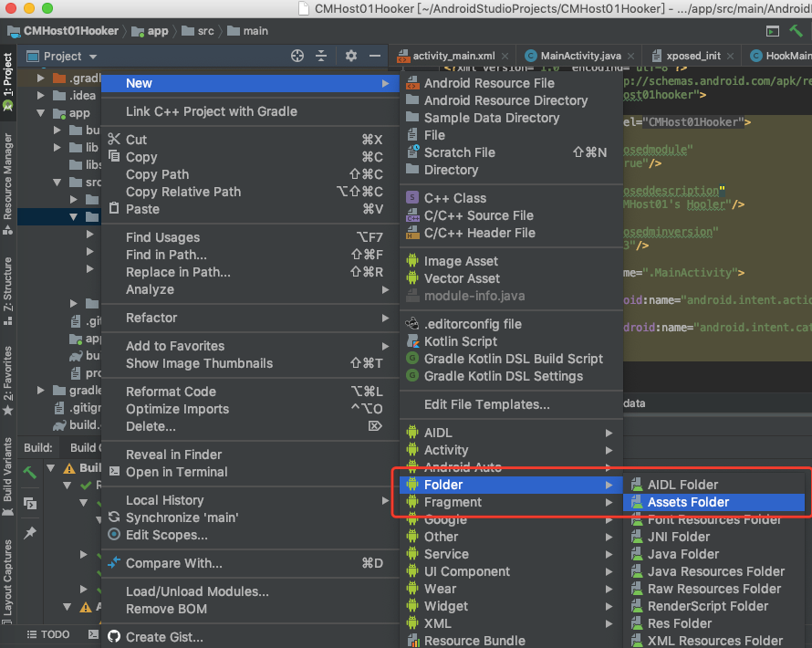The image size is (812, 648).
Task: Select New in context menu
Action: pyautogui.click(x=250, y=83)
